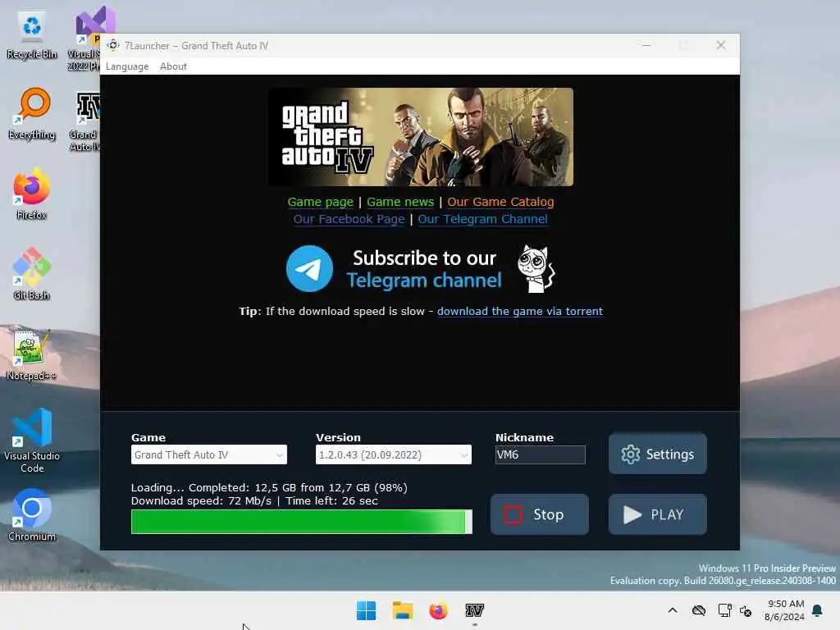
Task: Stop the game download
Action: 540,514
